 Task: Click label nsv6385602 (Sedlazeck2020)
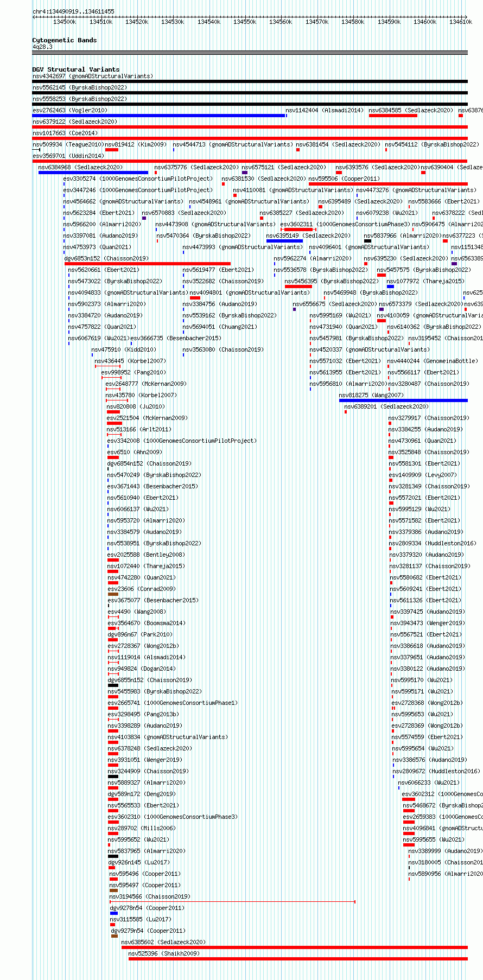pos(164,942)
